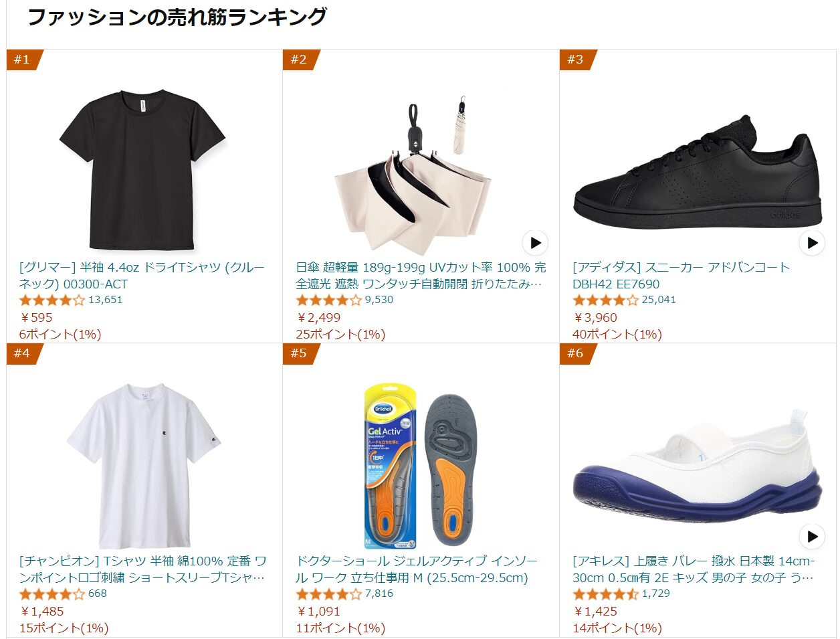
Task: Open the white Champion T-shirt image
Action: 144,466
